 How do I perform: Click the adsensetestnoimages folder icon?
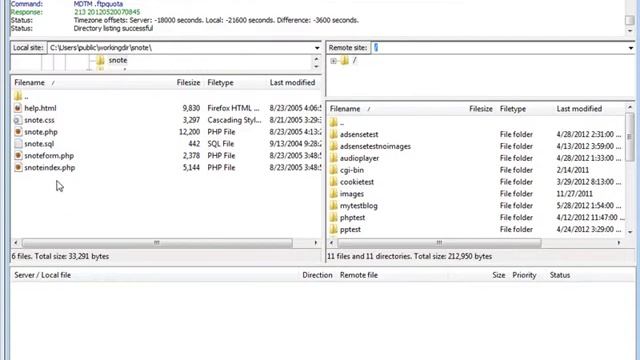coord(333,146)
